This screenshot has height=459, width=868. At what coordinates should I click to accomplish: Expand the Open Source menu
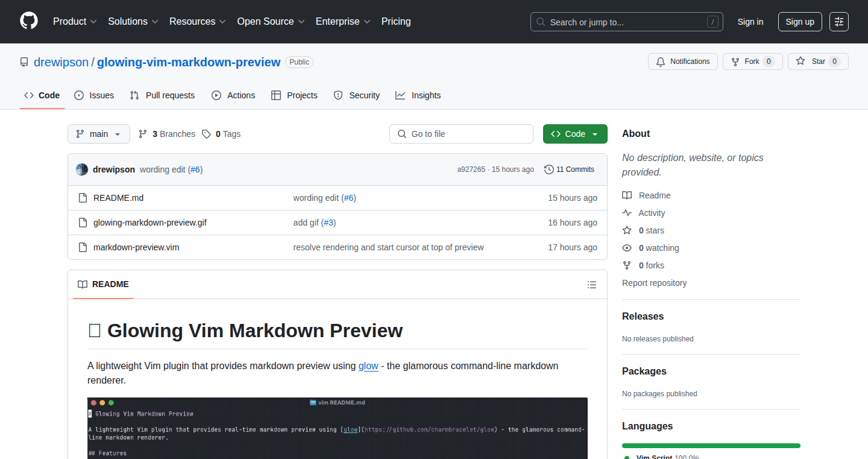click(271, 22)
